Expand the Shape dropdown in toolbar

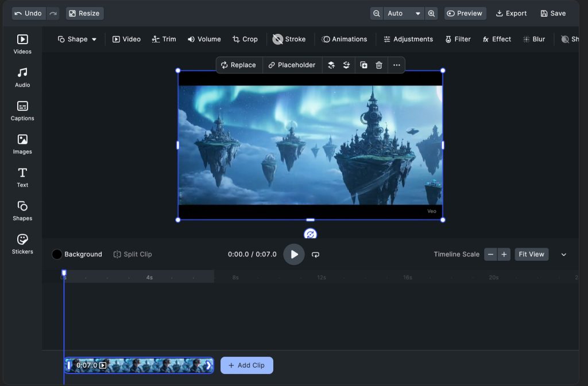[77, 40]
